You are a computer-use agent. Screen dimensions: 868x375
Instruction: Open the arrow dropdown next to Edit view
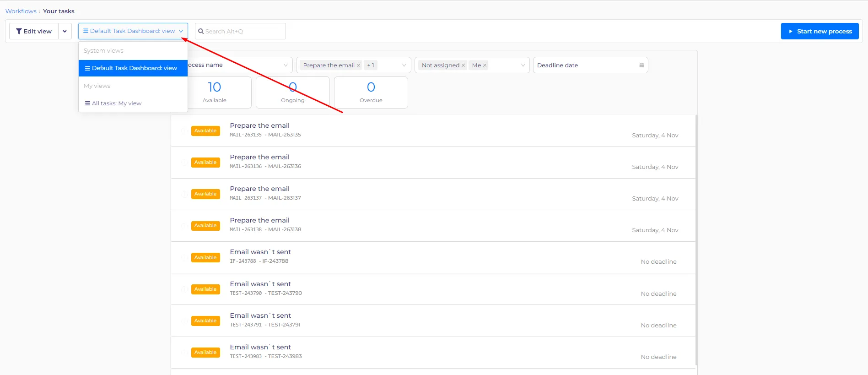[x=65, y=31]
